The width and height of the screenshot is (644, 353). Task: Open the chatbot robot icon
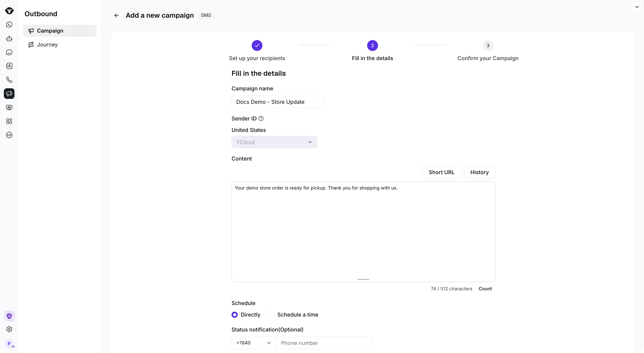pyautogui.click(x=9, y=39)
